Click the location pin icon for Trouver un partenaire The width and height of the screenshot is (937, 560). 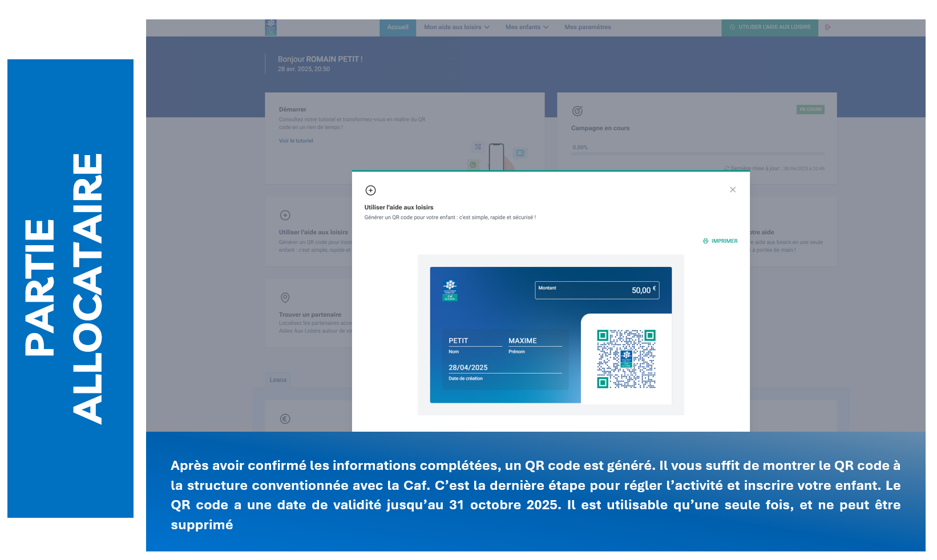285,298
